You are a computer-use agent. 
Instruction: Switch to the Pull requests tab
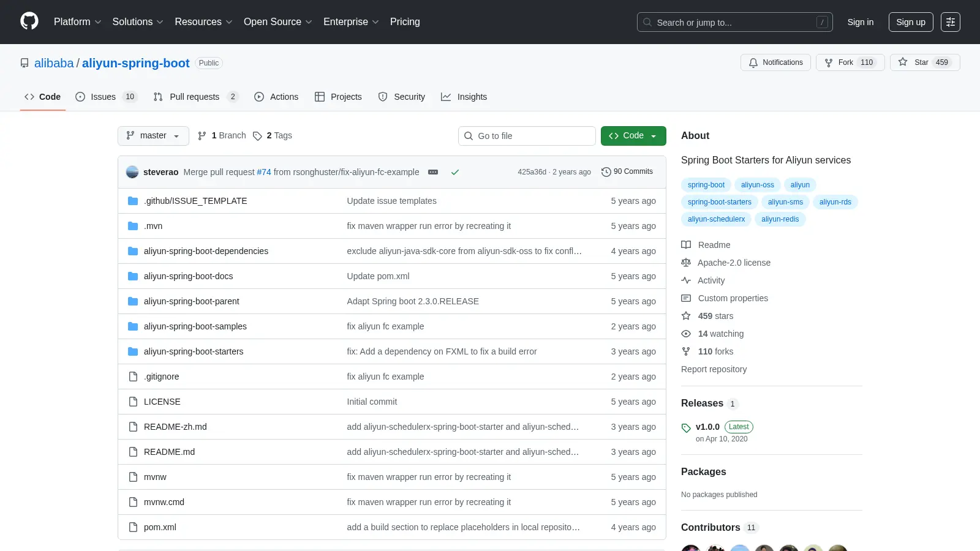pos(195,97)
